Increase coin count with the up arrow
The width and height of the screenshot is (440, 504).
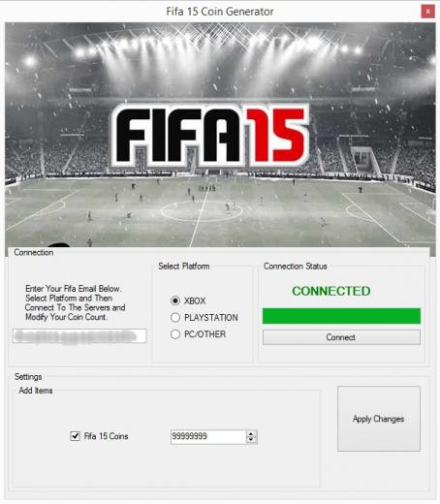tap(251, 433)
